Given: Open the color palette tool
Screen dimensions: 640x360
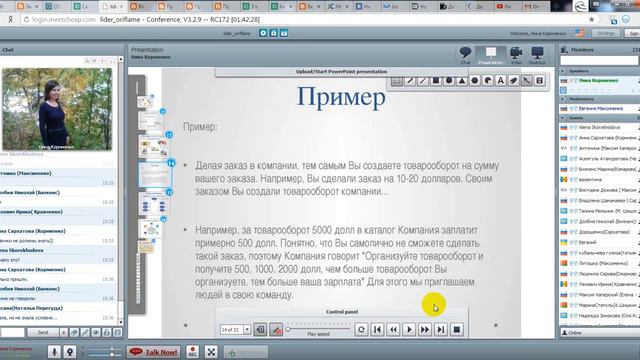Looking at the screenshot, I should [x=488, y=81].
